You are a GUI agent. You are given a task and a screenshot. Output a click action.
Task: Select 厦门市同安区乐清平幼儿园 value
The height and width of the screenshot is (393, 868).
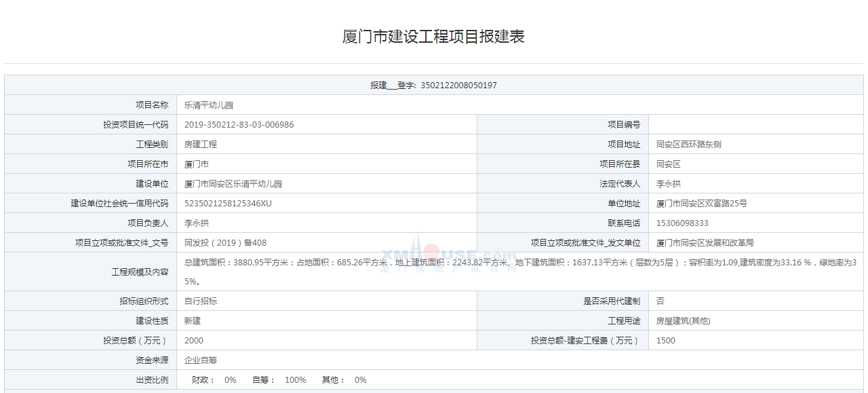pos(233,184)
